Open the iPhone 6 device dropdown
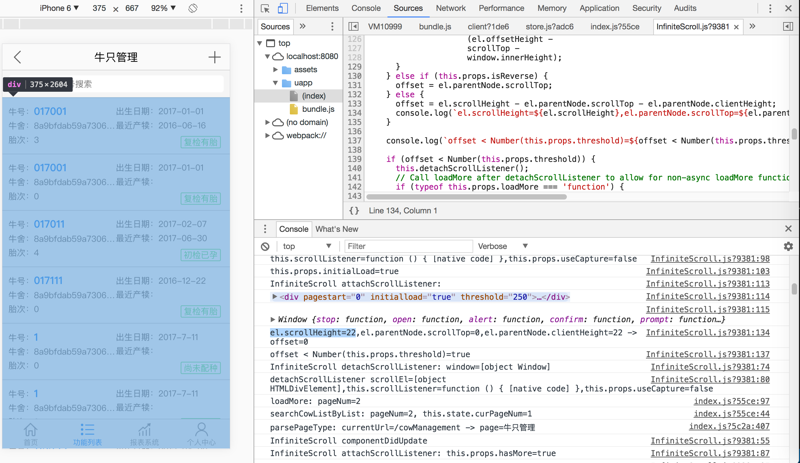 coord(59,8)
